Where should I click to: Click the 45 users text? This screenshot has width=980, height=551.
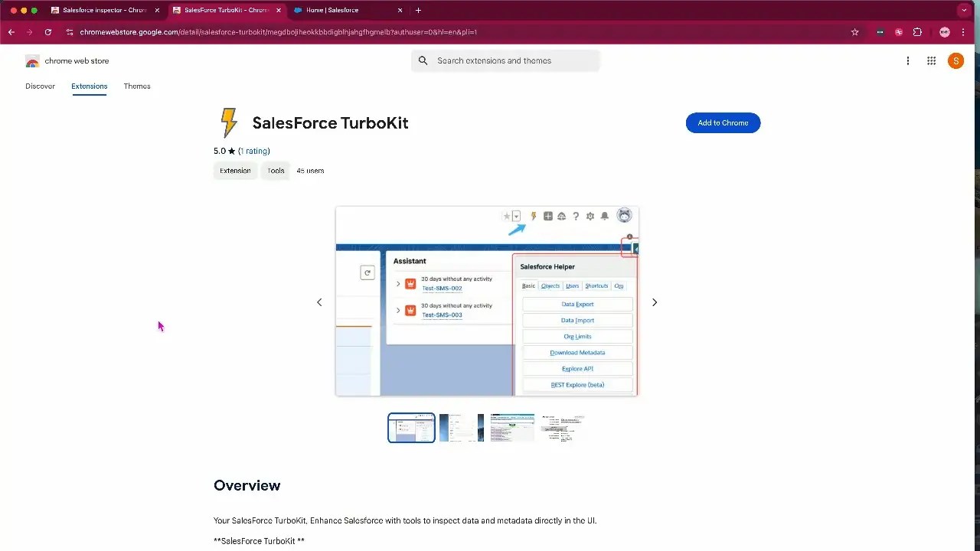click(x=310, y=171)
